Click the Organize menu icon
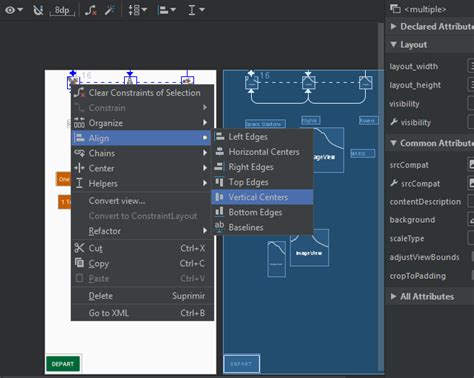Screen dimensions: 474x378 pos(79,123)
